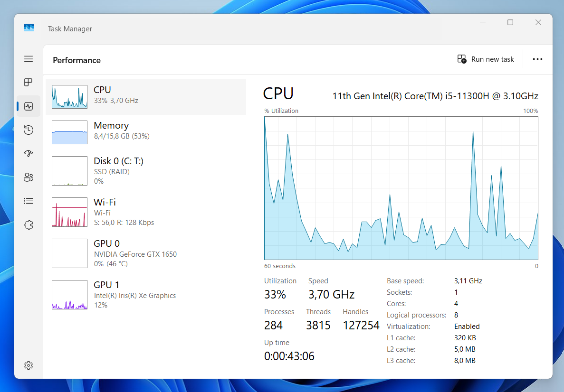Open the Users page icon
The width and height of the screenshot is (564, 392).
click(x=29, y=177)
